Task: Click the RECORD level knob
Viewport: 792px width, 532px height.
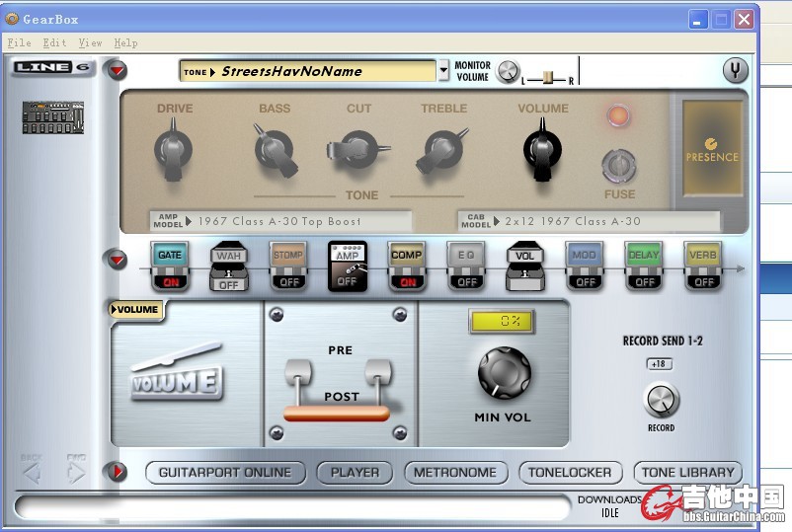Action: tap(661, 399)
